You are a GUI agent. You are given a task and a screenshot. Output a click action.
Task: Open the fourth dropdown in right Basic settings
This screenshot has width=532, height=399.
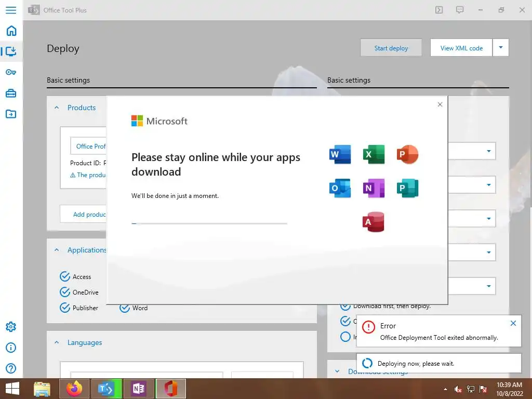[488, 252]
